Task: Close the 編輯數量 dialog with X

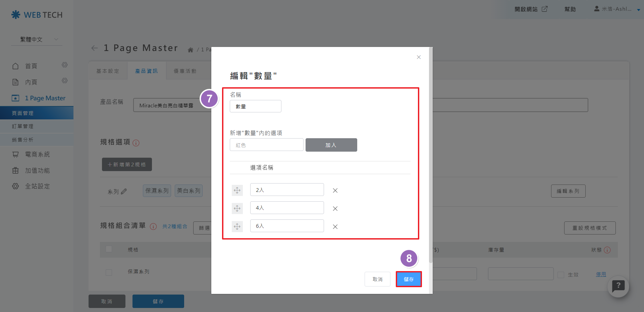Action: pyautogui.click(x=419, y=57)
